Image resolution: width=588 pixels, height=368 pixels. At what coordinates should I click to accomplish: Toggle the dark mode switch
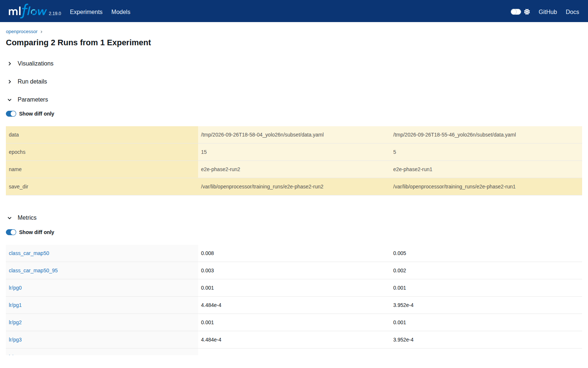[516, 12]
